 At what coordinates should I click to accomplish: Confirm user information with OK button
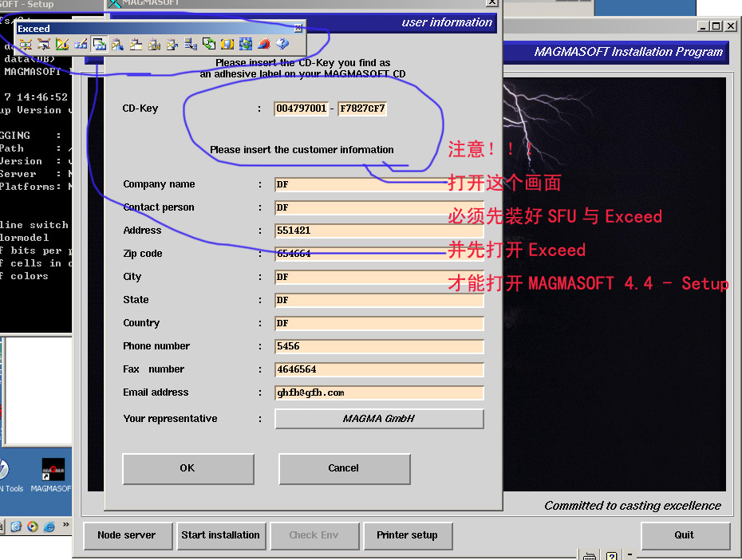pyautogui.click(x=187, y=468)
